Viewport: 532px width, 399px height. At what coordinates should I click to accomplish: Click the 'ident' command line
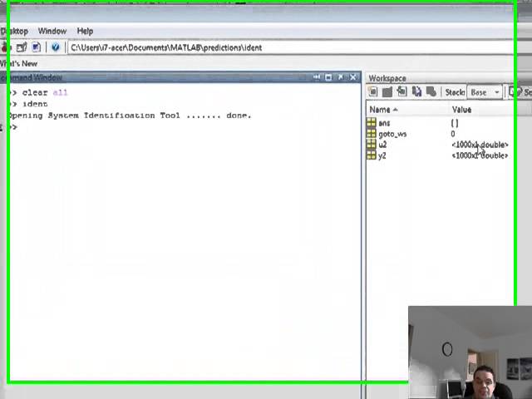pyautogui.click(x=35, y=104)
